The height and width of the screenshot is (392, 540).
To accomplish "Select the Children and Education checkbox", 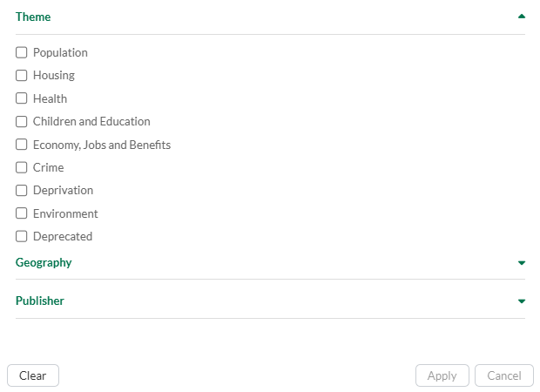I will click(x=22, y=122).
